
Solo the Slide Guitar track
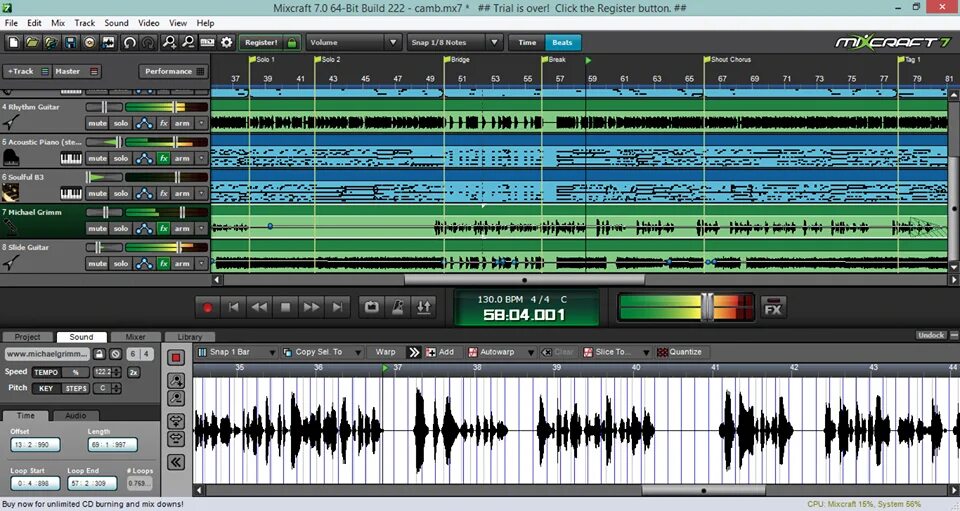(x=121, y=264)
